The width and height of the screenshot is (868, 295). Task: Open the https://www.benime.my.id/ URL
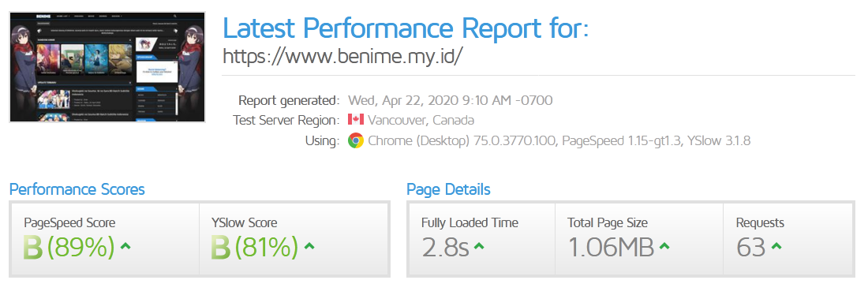342,57
